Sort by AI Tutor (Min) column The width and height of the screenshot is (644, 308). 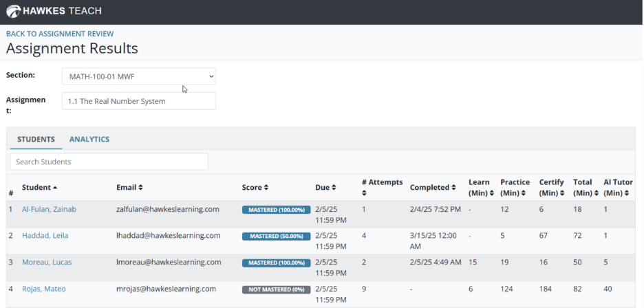616,187
